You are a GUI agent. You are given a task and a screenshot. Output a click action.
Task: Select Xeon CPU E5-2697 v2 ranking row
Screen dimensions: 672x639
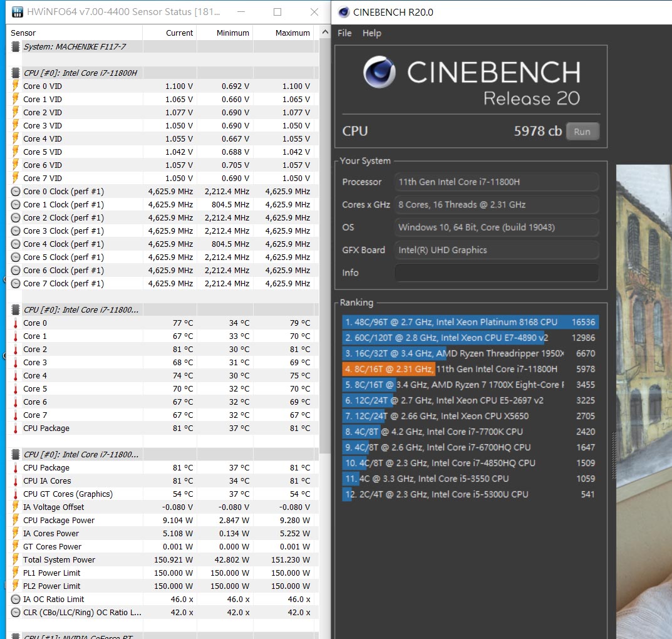pos(470,400)
